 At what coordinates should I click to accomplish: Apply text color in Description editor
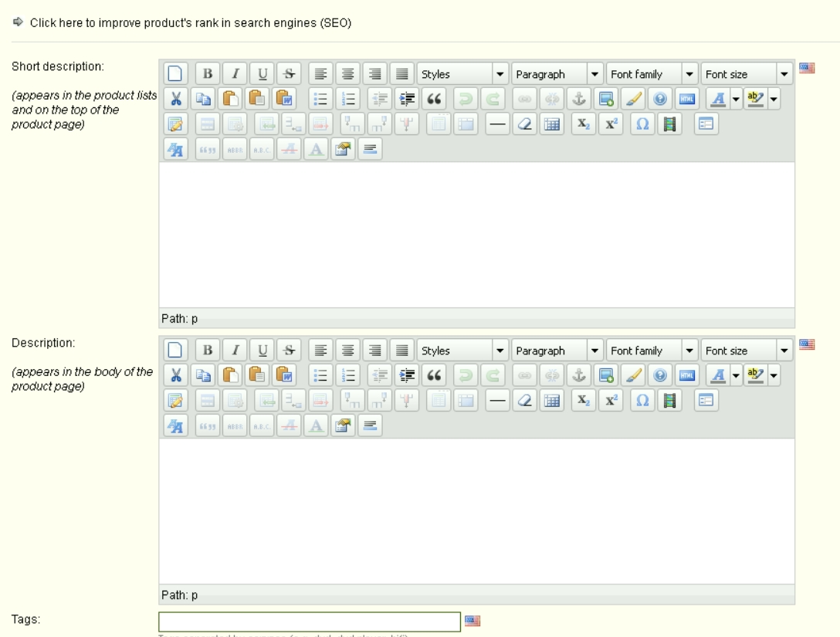point(718,375)
